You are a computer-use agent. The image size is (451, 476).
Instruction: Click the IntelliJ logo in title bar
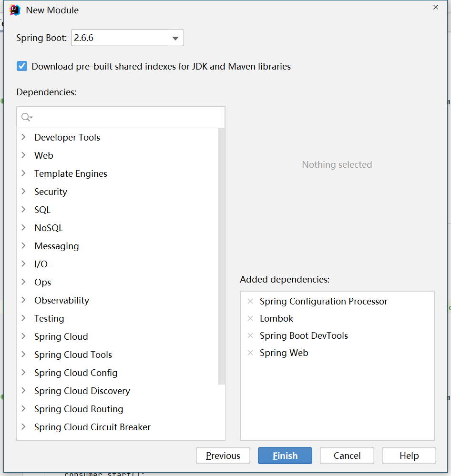click(x=15, y=10)
